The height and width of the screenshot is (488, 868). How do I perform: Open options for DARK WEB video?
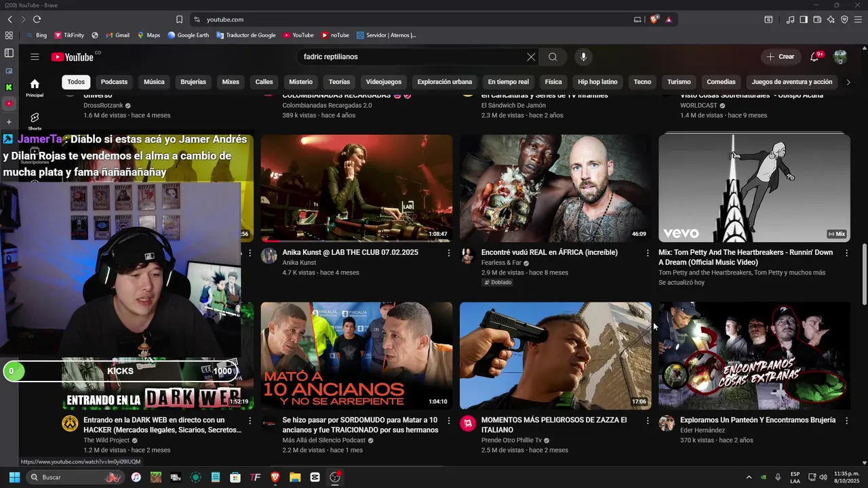pos(250,421)
